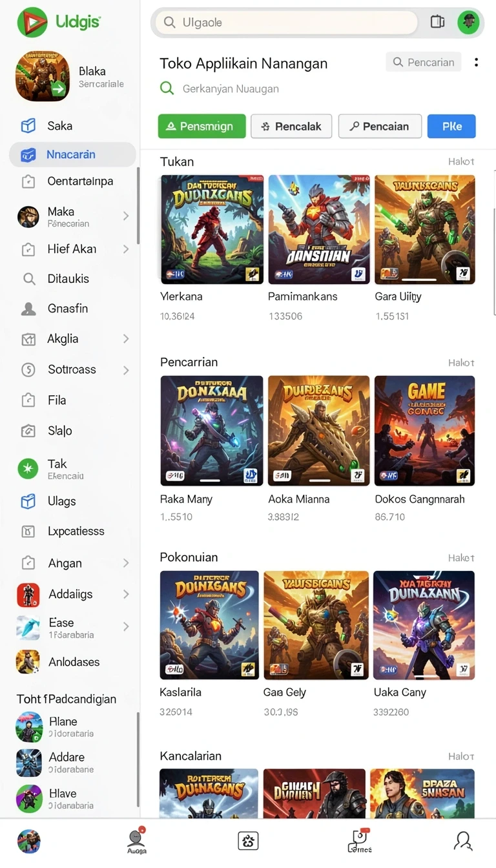Click Halot link beside Tukan
The height and width of the screenshot is (868, 496).
461,161
